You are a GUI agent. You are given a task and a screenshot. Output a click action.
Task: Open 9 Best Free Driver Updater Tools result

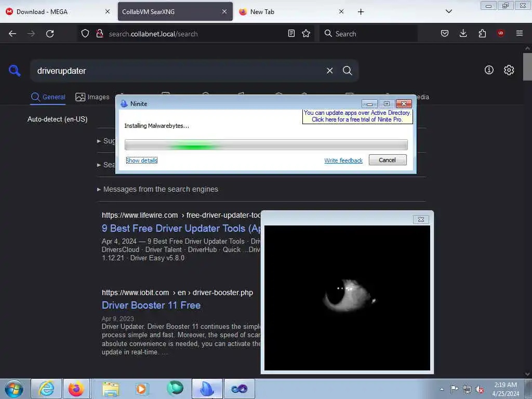(x=181, y=229)
